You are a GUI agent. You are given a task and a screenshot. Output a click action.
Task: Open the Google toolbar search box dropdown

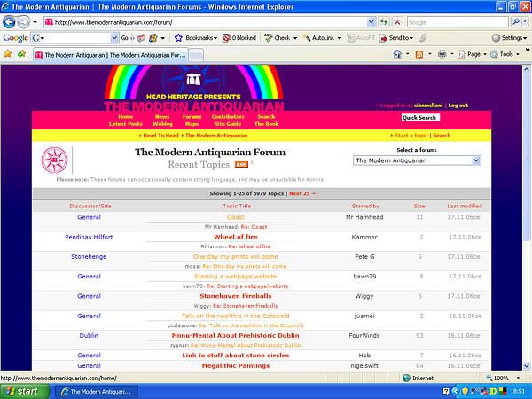pyautogui.click(x=114, y=38)
